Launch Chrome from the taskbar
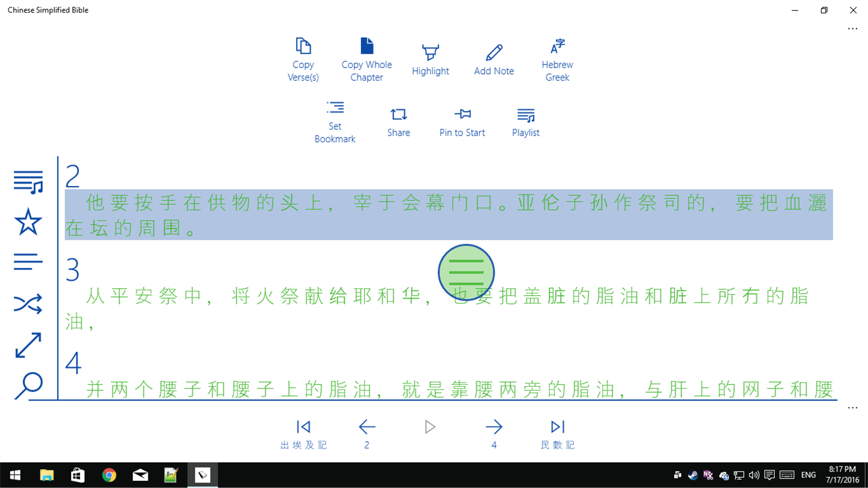This screenshot has height=488, width=868. 109,475
